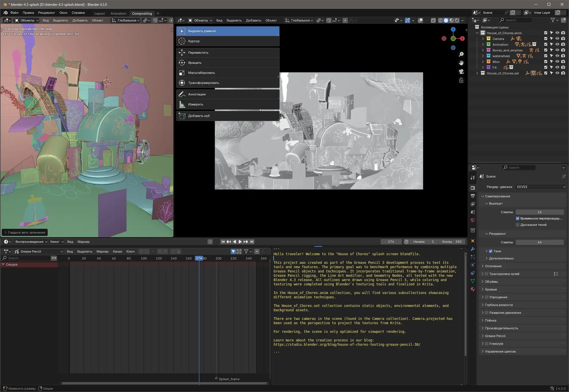Select the Annotate tool (Аннотации)

pos(197,94)
